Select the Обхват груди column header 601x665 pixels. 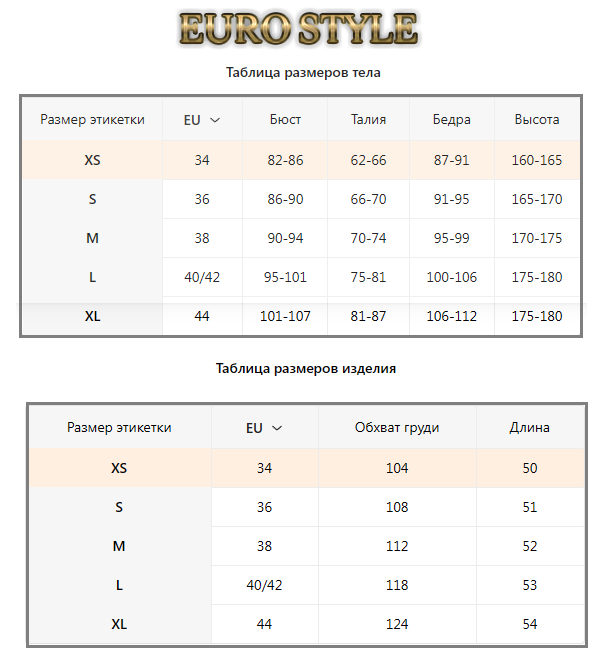[397, 428]
